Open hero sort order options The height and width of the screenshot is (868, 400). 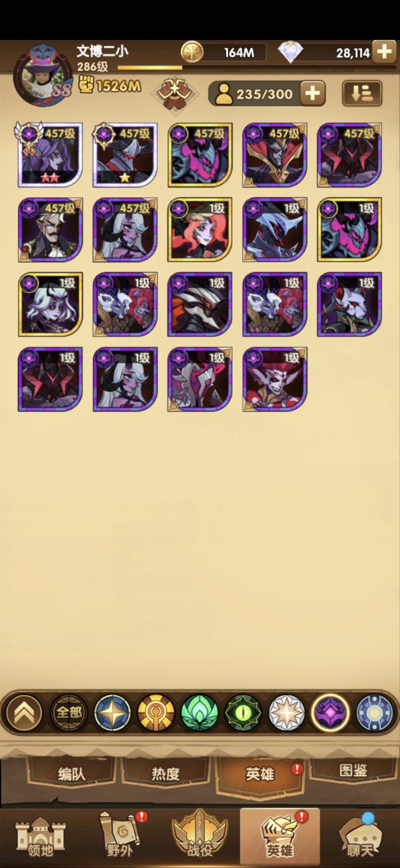[x=362, y=93]
